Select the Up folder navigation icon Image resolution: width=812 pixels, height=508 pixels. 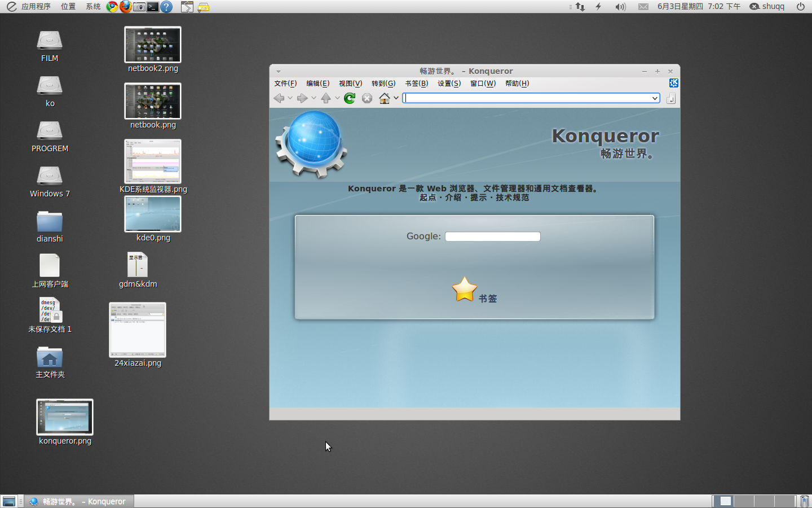(327, 98)
